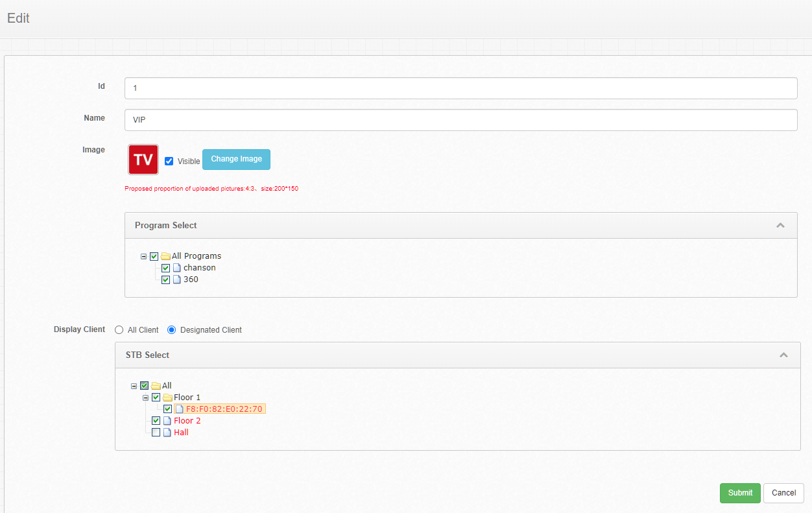Collapse the Program Select panel
The height and width of the screenshot is (513, 812).
pos(780,226)
